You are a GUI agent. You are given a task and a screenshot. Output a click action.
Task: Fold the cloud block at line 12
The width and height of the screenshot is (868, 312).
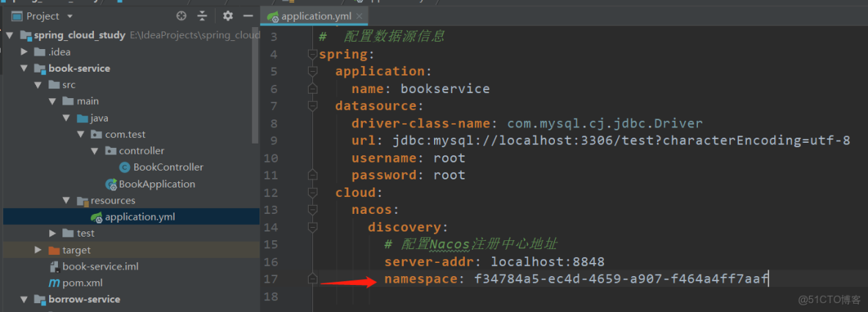coord(313,193)
